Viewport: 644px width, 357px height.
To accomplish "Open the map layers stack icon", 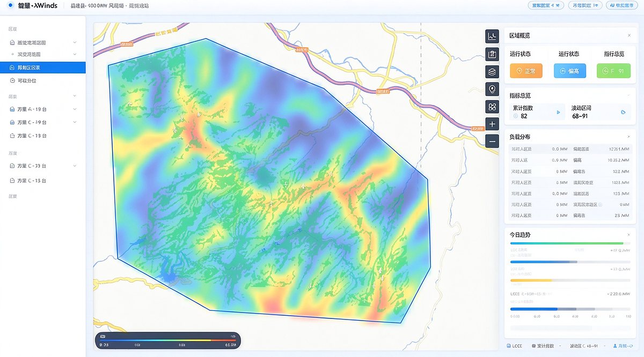I will click(x=492, y=71).
